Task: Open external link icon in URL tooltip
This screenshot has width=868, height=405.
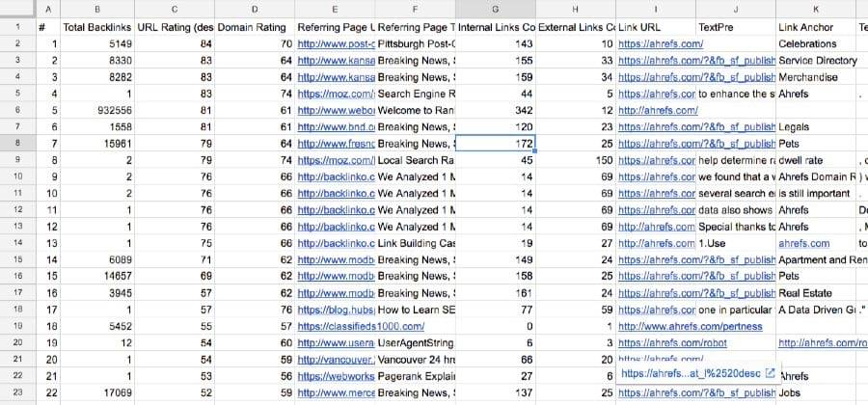Action: pos(770,373)
